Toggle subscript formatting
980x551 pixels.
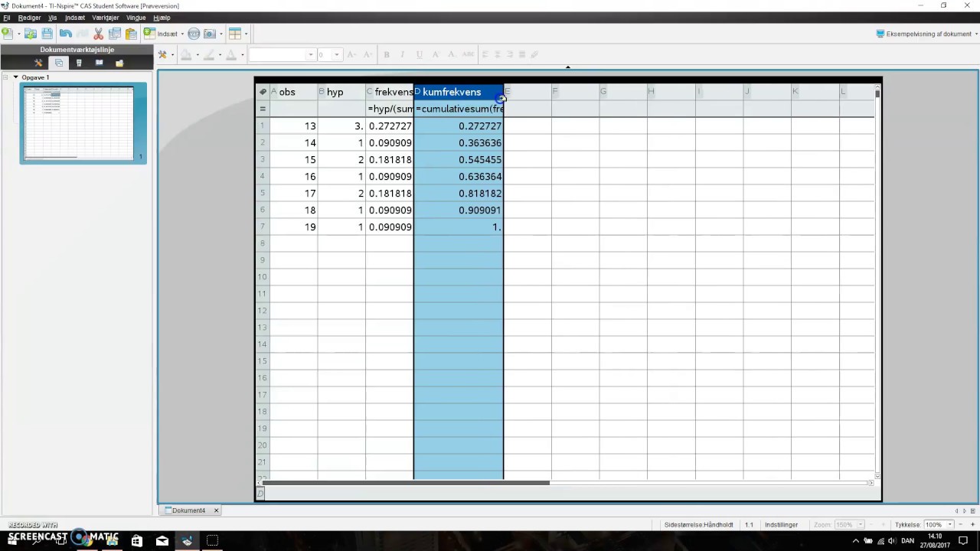coord(452,54)
